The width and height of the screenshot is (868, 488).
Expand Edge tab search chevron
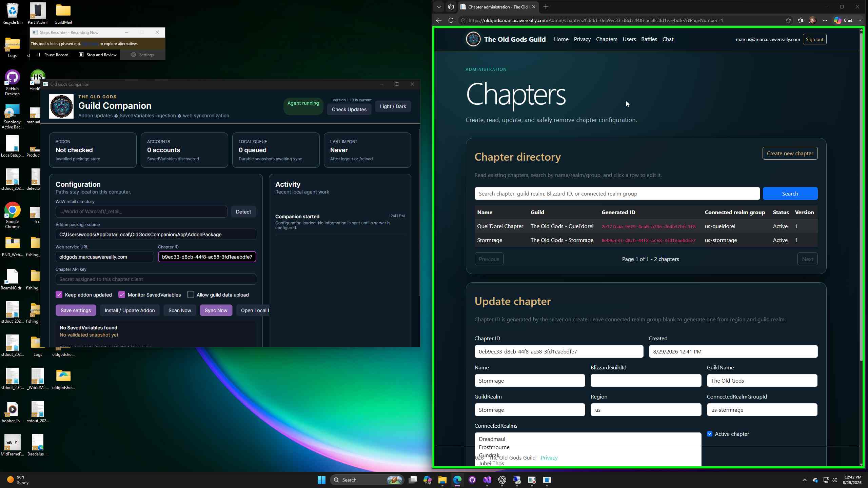[x=438, y=7]
